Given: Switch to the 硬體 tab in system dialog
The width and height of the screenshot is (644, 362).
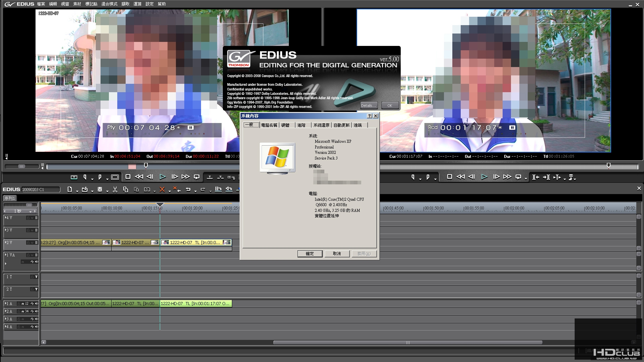Looking at the screenshot, I should (x=285, y=125).
